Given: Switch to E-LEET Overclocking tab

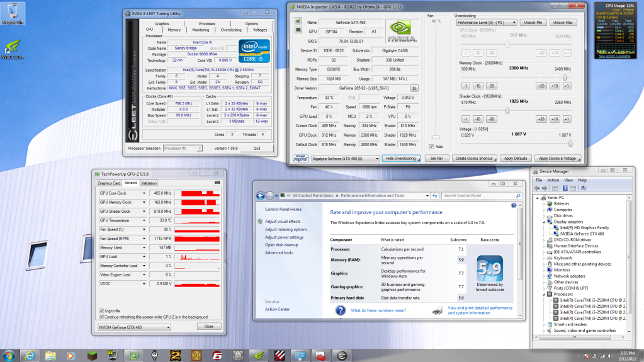Looking at the screenshot, I should point(231,30).
